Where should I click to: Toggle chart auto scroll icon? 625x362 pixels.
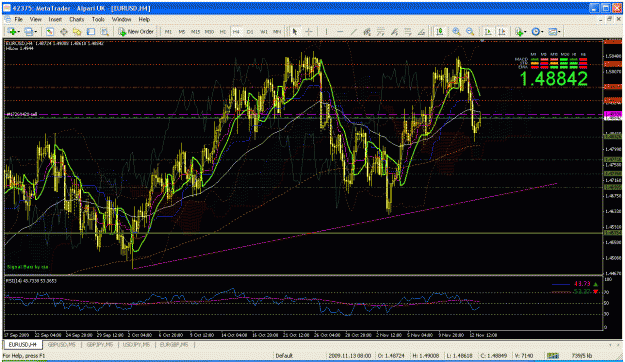488,31
